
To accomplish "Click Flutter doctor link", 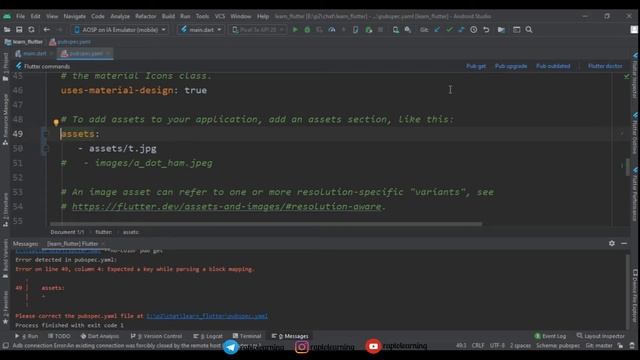I will 605,66.
